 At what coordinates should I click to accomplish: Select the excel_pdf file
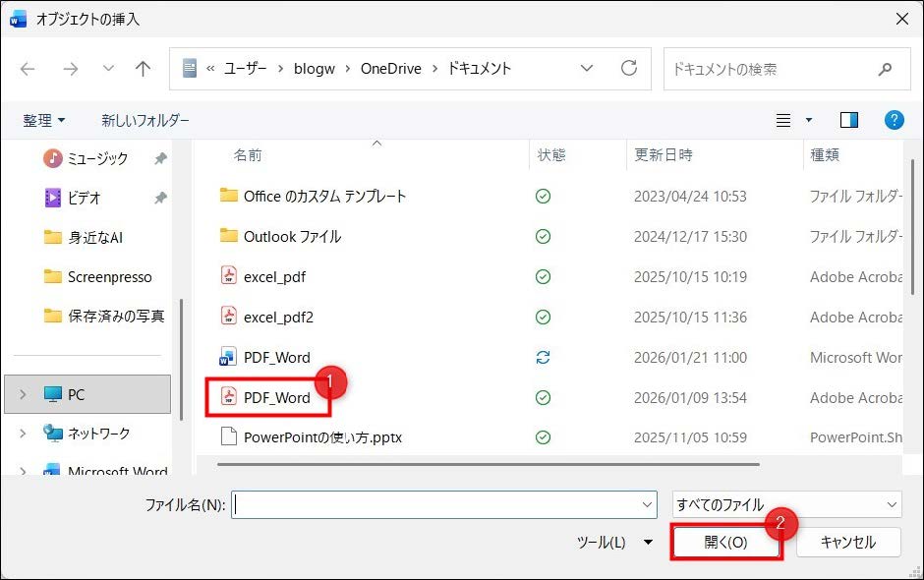(x=274, y=277)
